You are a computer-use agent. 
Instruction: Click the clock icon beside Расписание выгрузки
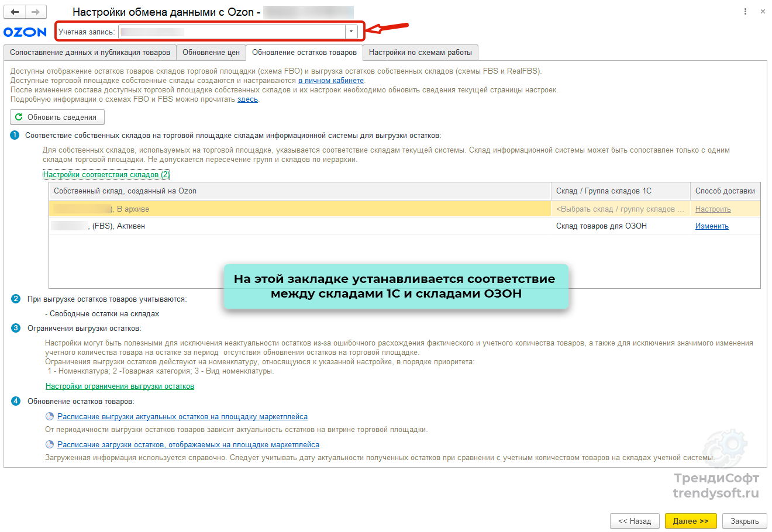pos(50,416)
